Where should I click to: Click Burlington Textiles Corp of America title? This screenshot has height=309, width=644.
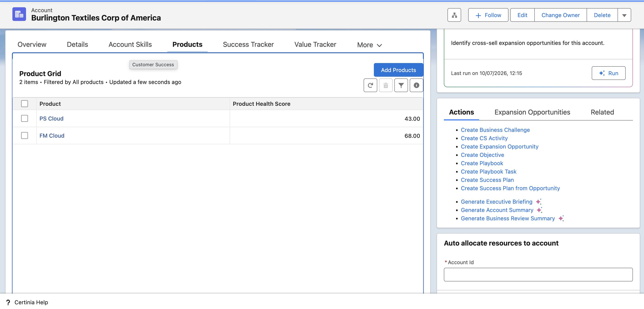point(96,18)
